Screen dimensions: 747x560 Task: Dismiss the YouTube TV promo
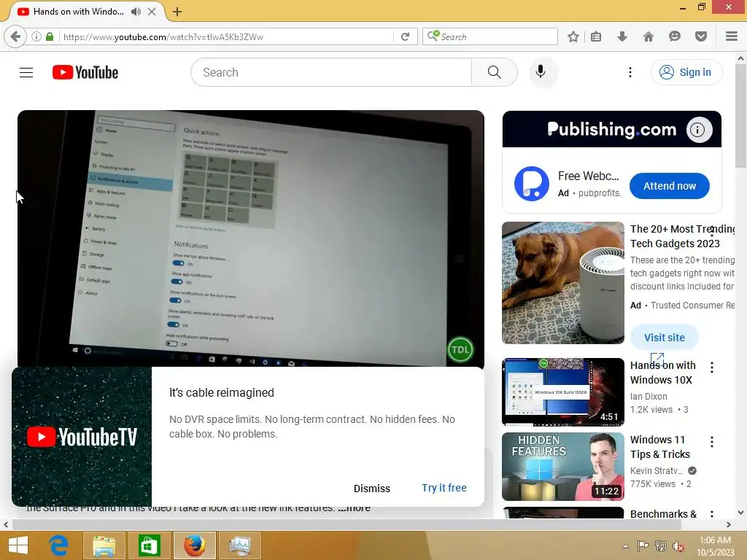point(371,488)
